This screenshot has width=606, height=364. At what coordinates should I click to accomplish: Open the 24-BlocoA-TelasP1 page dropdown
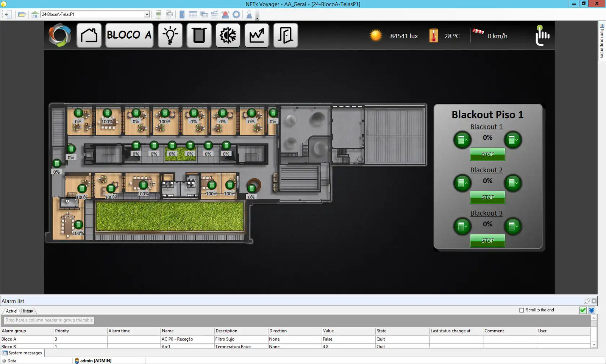click(147, 14)
